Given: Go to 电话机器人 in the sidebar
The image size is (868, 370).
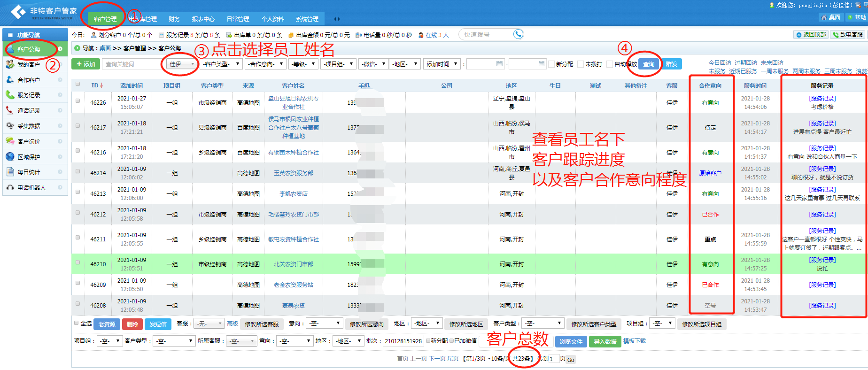Looking at the screenshot, I should coord(31,188).
